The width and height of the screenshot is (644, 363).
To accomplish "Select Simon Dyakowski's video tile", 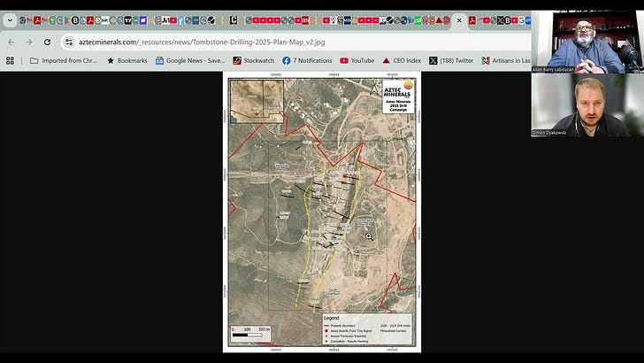I will coord(587,104).
